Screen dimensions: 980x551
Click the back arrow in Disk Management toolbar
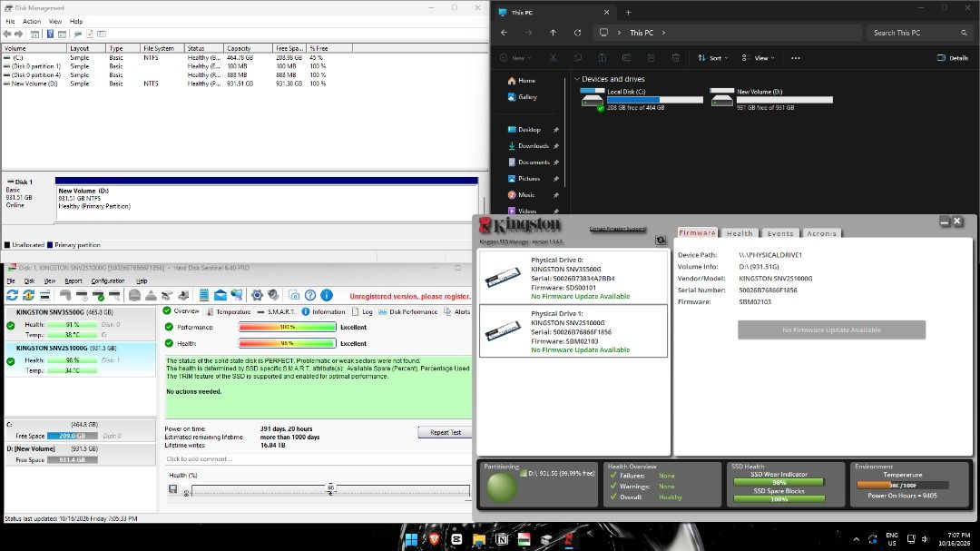pos(7,34)
